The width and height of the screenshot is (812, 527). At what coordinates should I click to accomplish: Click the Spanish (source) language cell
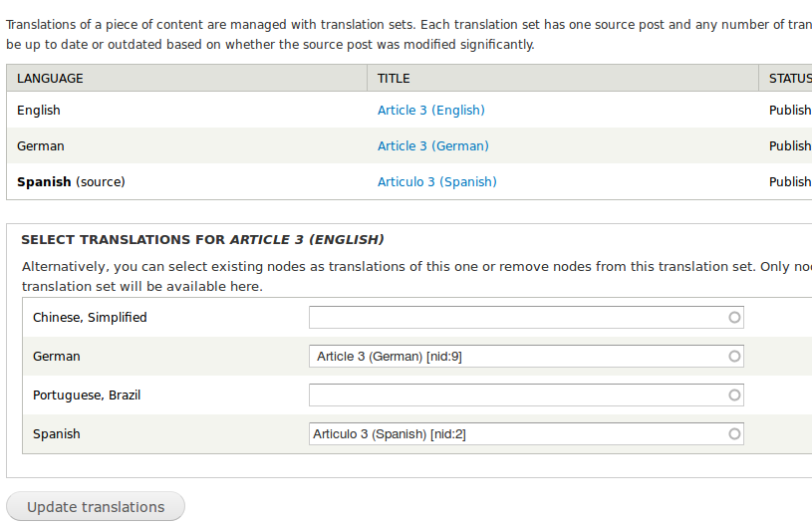pyautogui.click(x=71, y=182)
